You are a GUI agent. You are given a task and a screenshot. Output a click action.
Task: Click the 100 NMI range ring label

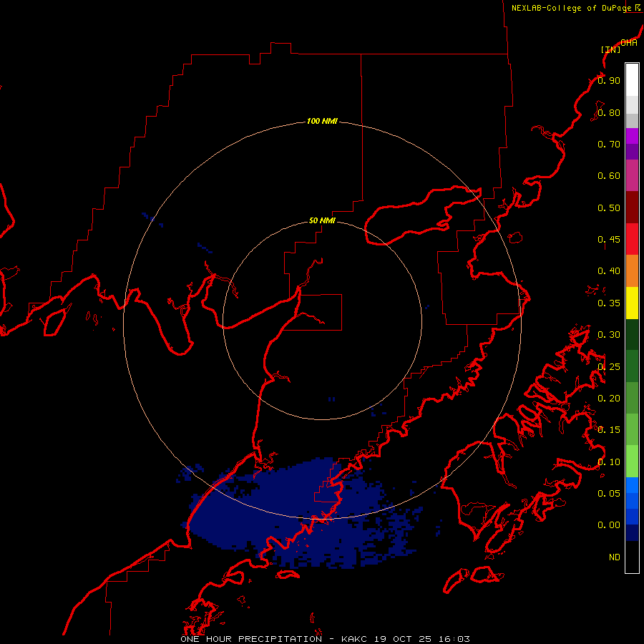pyautogui.click(x=323, y=121)
